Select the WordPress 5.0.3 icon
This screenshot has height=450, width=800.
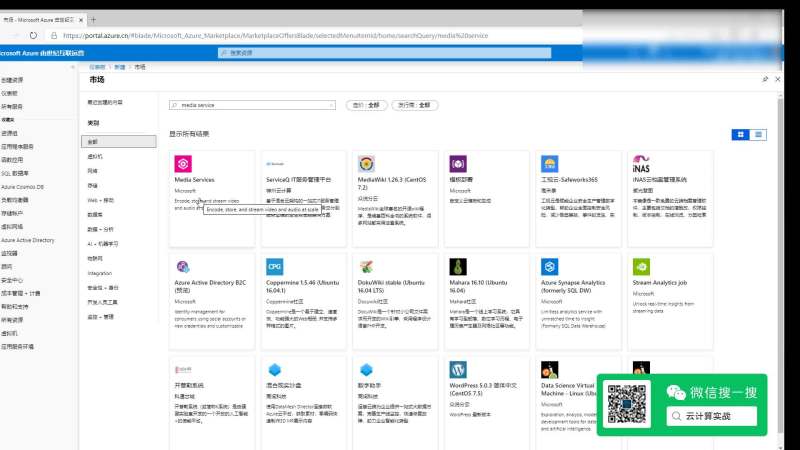point(458,369)
